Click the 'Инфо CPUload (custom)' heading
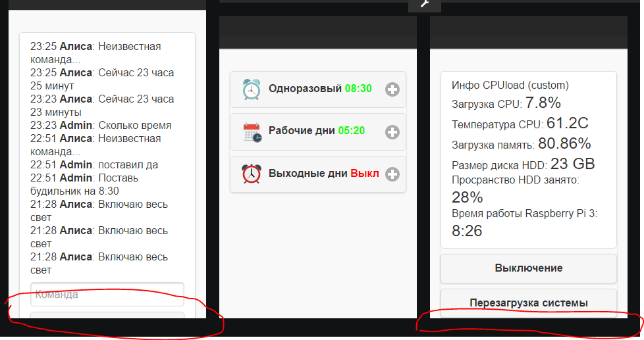Screen dimensions: 644x340 [x=510, y=85]
